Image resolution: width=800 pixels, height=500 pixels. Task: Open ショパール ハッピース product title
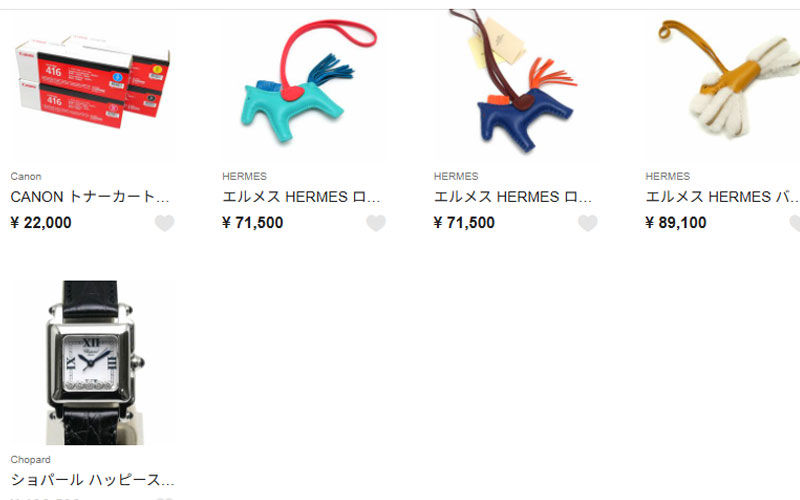click(92, 480)
